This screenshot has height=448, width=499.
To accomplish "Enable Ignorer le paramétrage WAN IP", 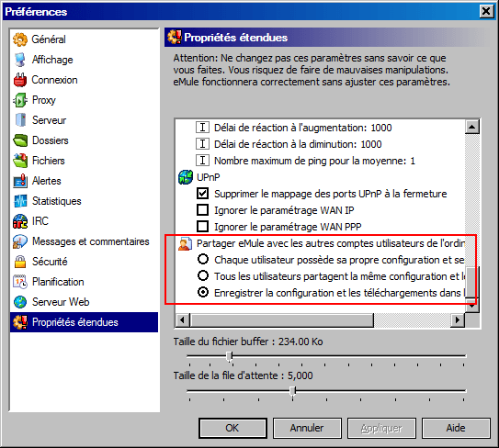I will pyautogui.click(x=203, y=210).
